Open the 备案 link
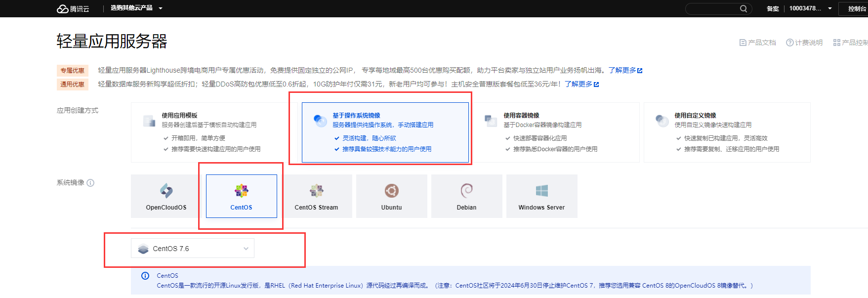This screenshot has width=868, height=298. click(x=773, y=9)
